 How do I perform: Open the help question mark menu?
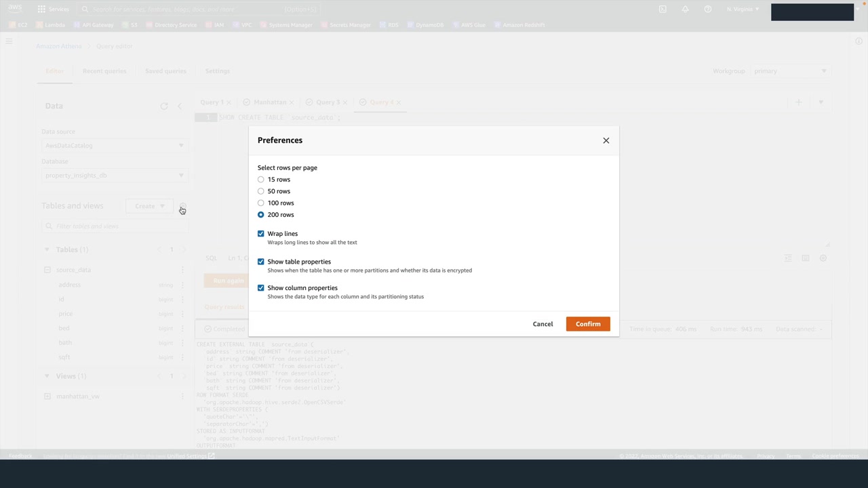pyautogui.click(x=708, y=9)
